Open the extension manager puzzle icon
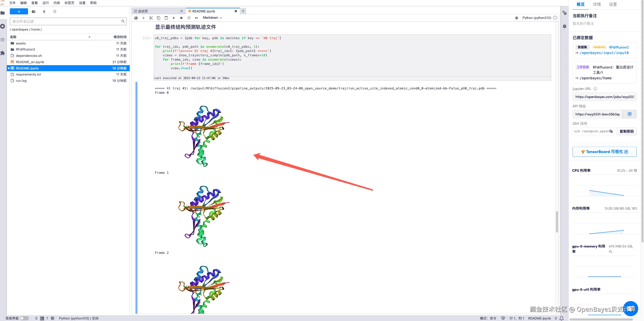The width and height of the screenshot is (644, 321). click(x=3, y=53)
